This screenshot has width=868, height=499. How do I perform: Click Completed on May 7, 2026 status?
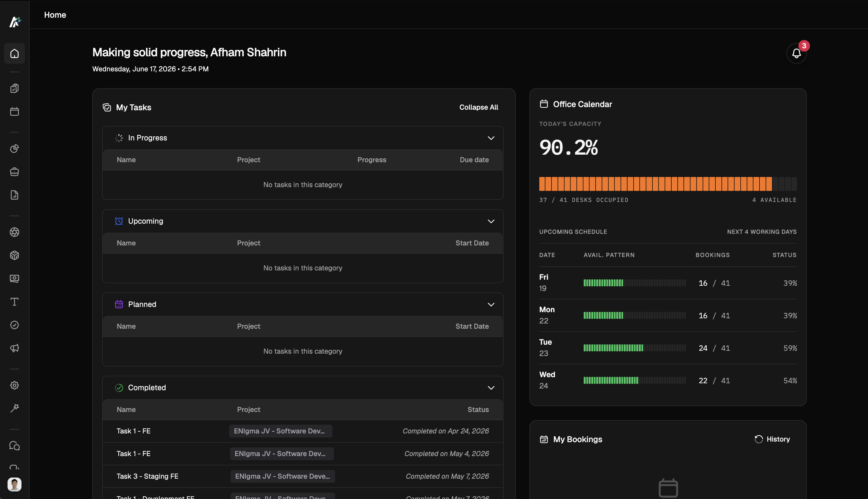pos(447,476)
